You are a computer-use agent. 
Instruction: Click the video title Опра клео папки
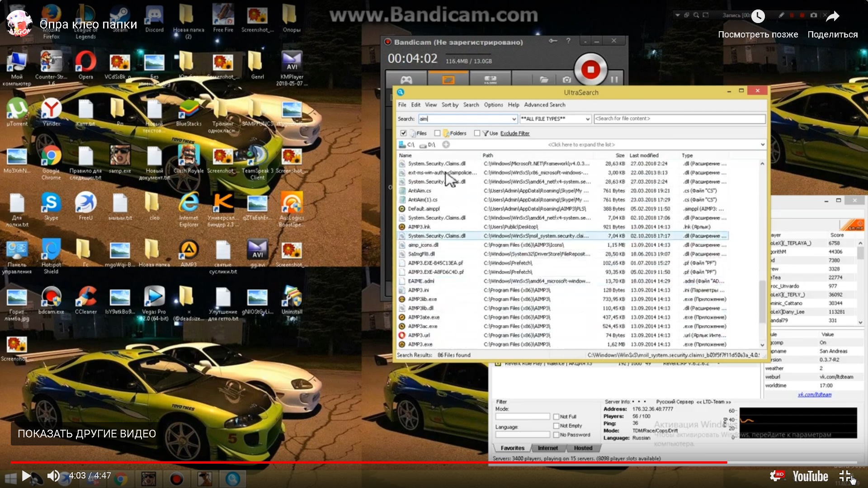pyautogui.click(x=88, y=24)
